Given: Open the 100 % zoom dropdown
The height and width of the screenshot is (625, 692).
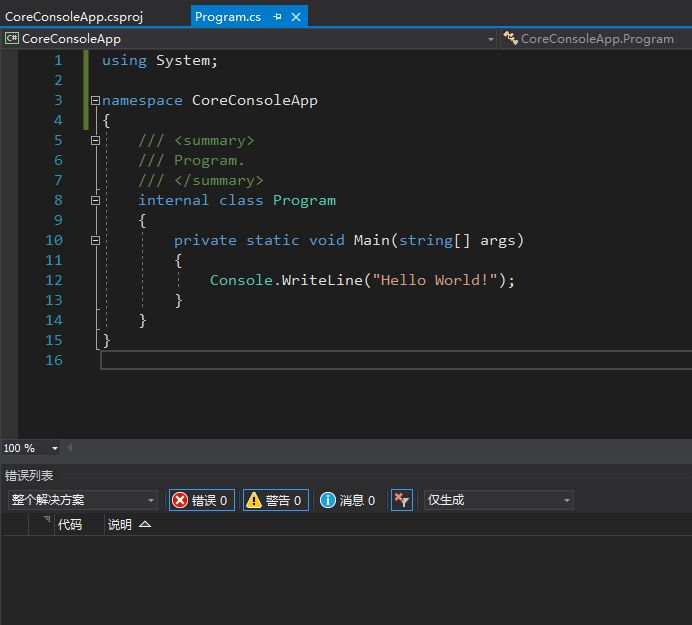Looking at the screenshot, I should click(55, 448).
